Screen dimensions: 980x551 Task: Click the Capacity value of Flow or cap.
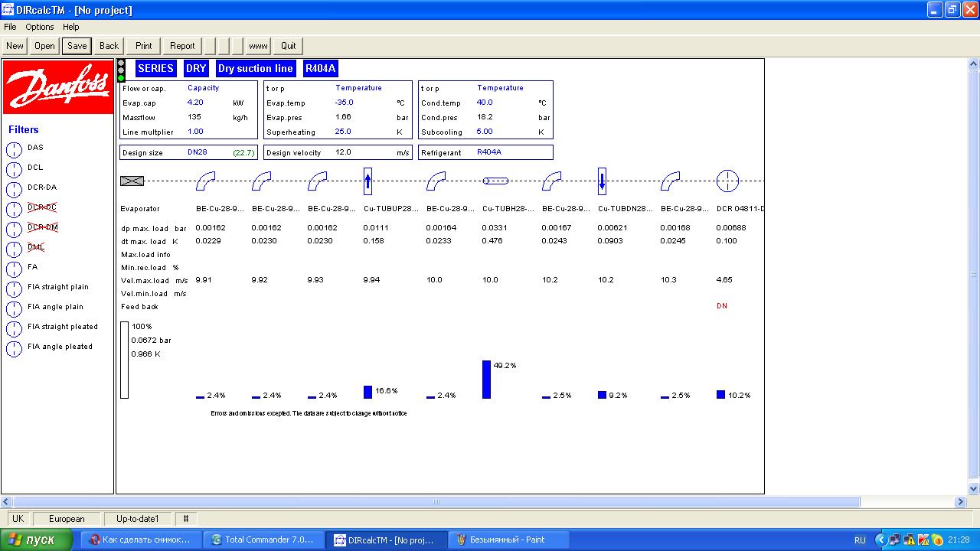pos(204,88)
